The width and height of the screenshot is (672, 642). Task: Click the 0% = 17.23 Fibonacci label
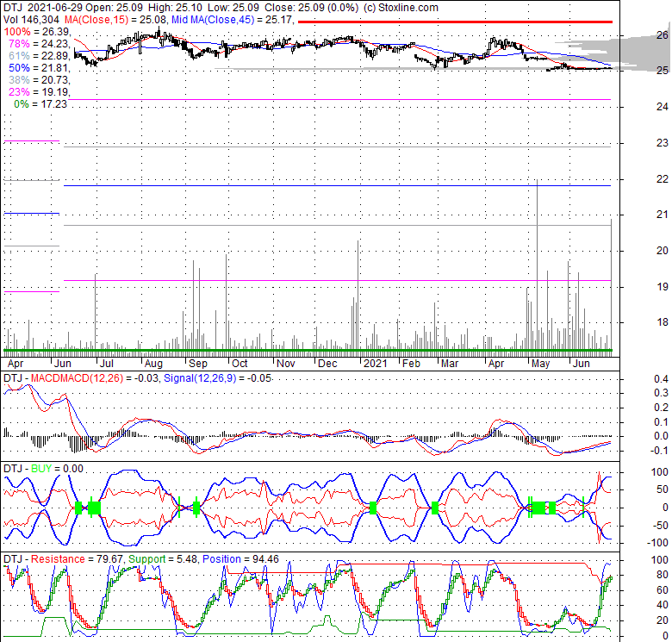point(40,103)
